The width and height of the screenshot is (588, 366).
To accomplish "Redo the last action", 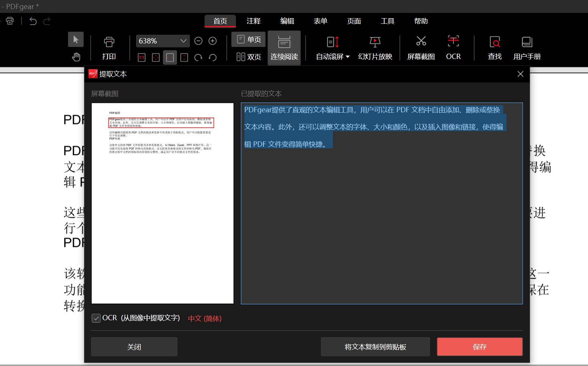I will pyautogui.click(x=47, y=21).
